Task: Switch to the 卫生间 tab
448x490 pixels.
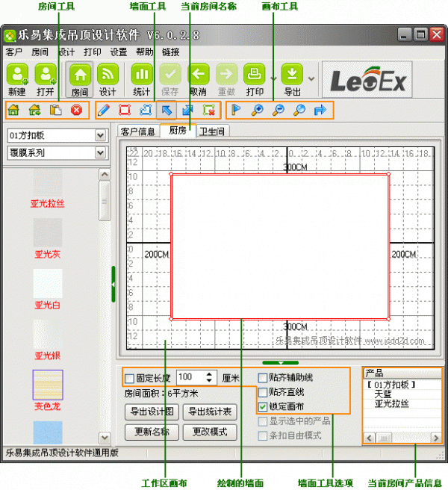Action: (x=213, y=131)
